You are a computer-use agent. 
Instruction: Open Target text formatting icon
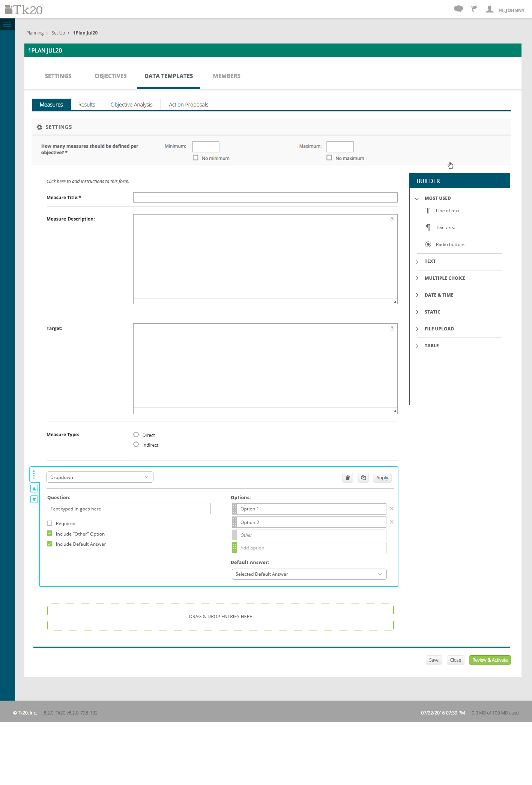pyautogui.click(x=392, y=328)
